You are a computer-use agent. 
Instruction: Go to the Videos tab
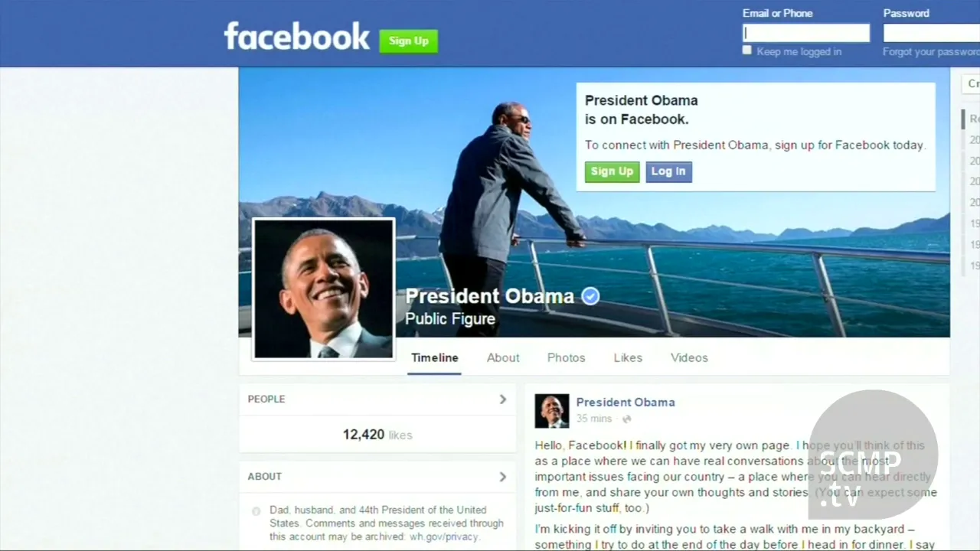point(689,357)
